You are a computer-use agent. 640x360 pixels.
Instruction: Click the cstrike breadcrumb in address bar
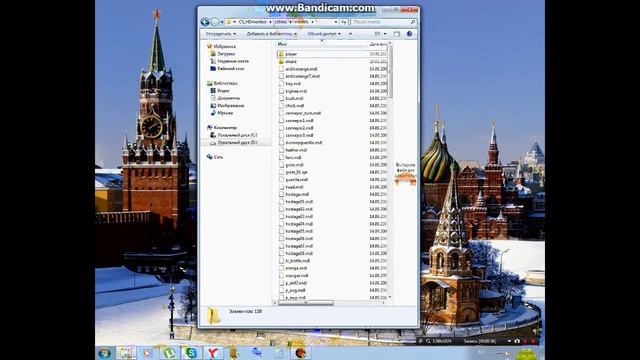tap(280, 22)
